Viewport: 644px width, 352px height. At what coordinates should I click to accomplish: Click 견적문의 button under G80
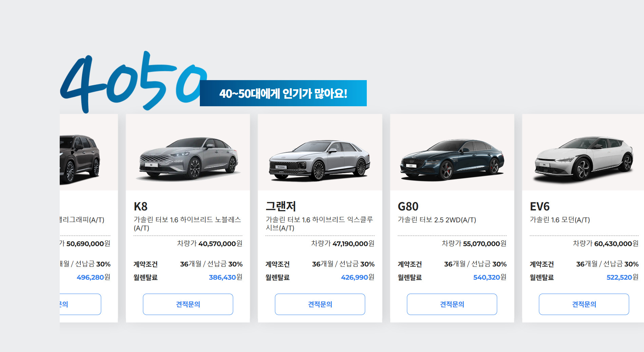452,304
